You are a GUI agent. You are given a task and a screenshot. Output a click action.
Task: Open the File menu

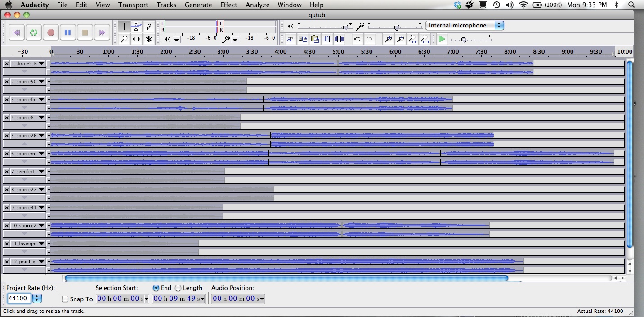point(62,5)
